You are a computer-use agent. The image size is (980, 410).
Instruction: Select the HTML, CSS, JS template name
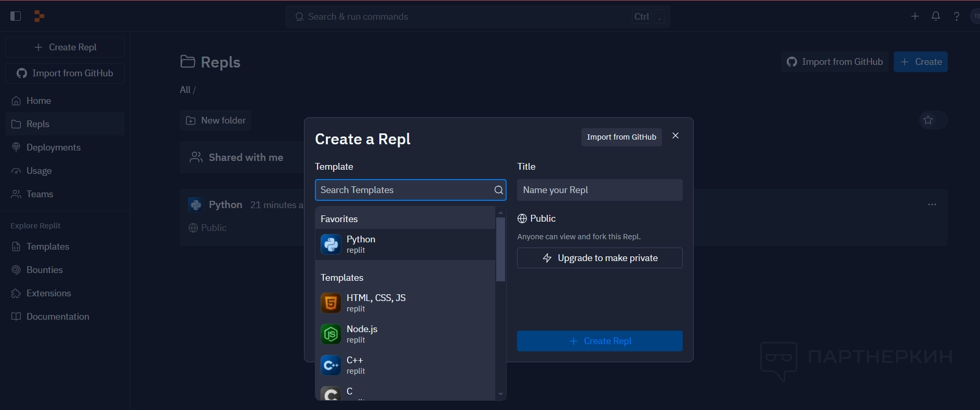pyautogui.click(x=376, y=298)
